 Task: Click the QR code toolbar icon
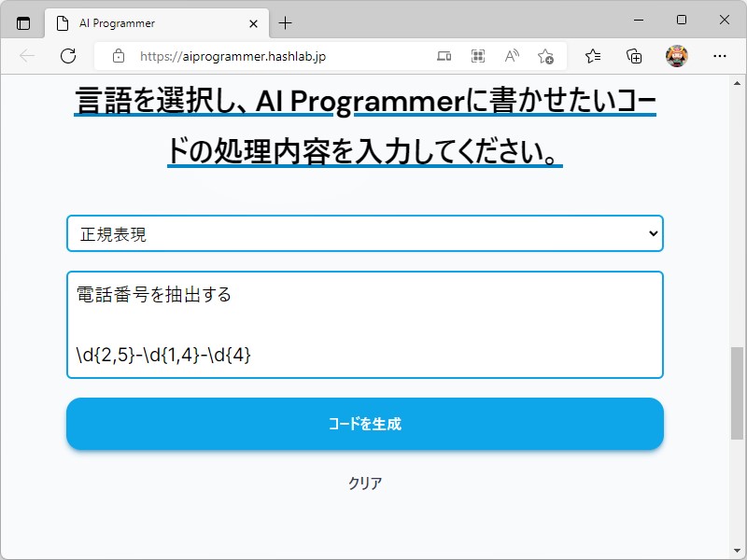(477, 56)
